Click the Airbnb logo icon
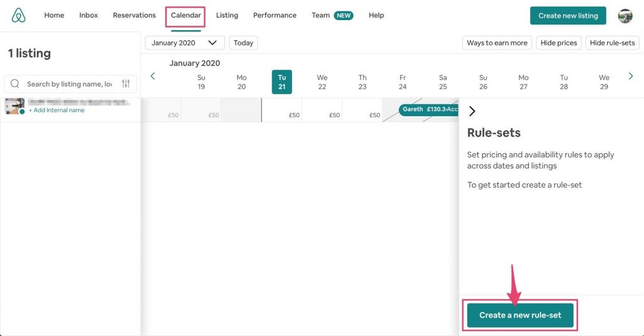The height and width of the screenshot is (336, 644). (x=19, y=16)
